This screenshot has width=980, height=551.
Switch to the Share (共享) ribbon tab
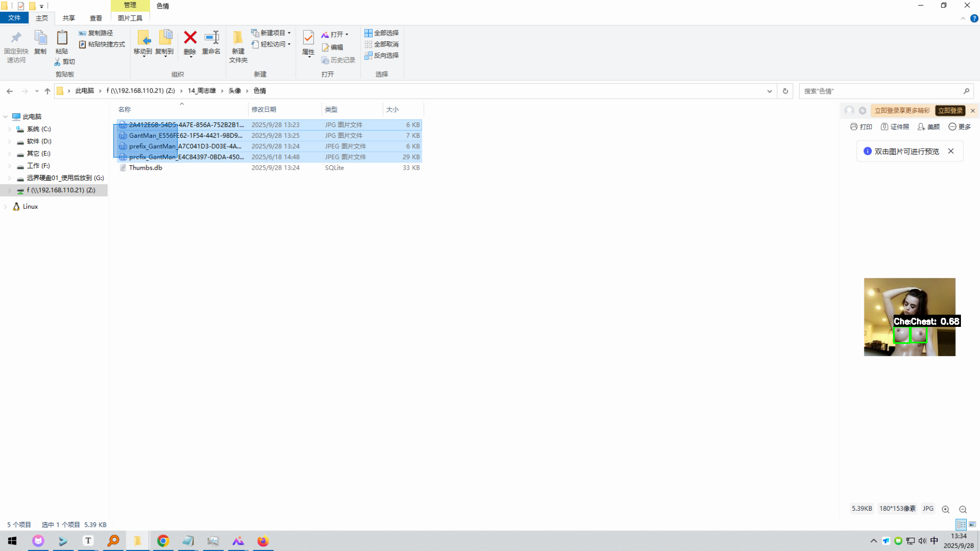click(x=68, y=18)
